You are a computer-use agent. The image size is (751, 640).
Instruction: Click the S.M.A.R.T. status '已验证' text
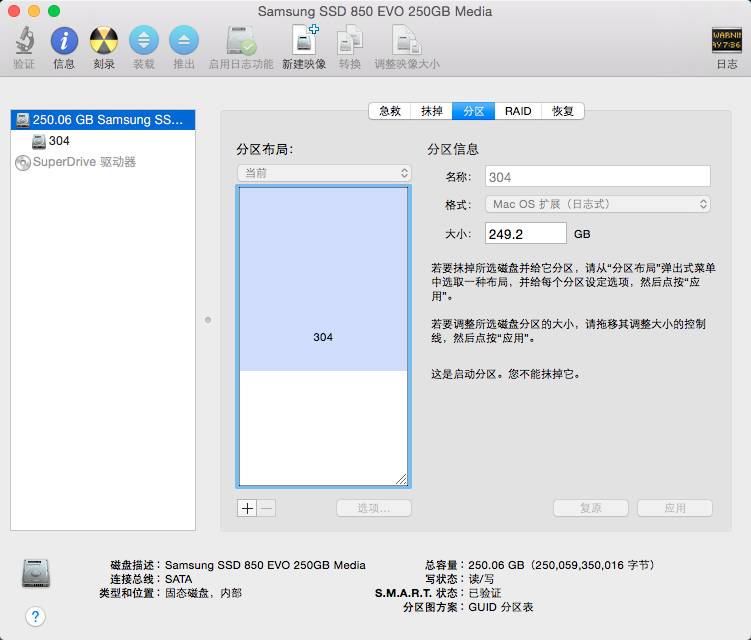click(x=485, y=593)
